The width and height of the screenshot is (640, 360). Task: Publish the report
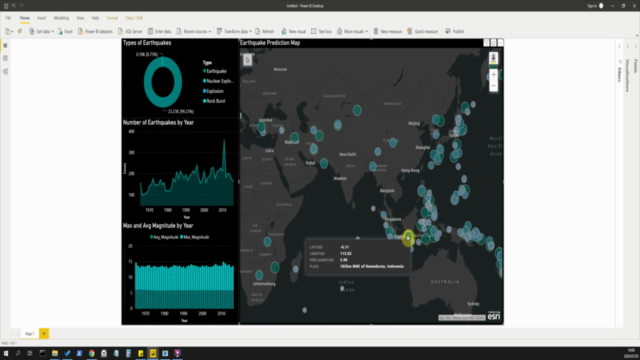(x=455, y=31)
